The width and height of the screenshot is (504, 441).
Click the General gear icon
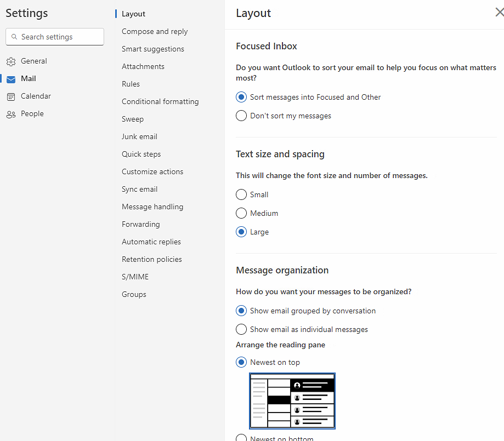(11, 61)
